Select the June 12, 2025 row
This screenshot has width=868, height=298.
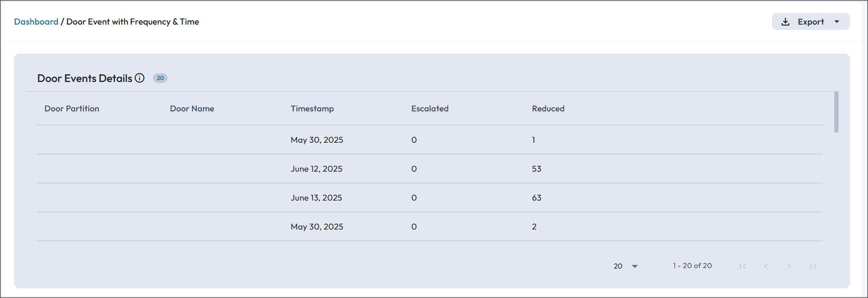[x=317, y=169]
